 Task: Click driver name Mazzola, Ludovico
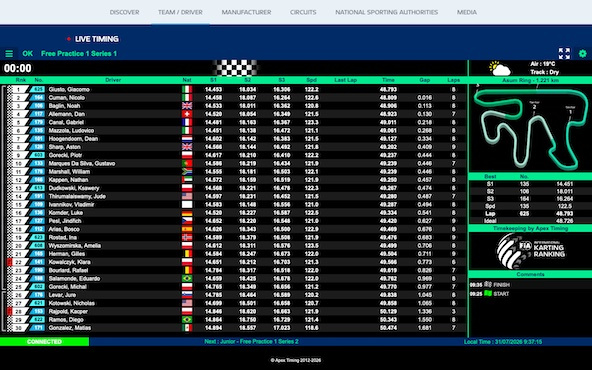tap(71, 131)
